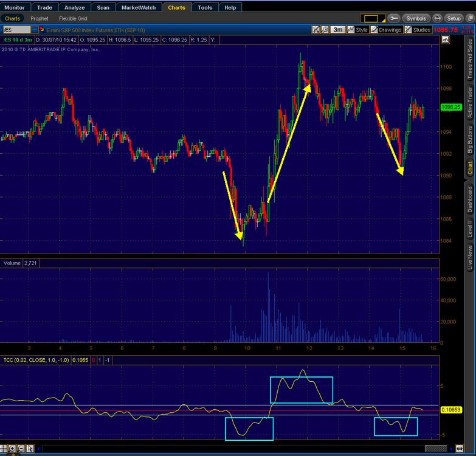Expand the symbol selector dropdown arrow
476x456 pixels.
click(x=35, y=30)
